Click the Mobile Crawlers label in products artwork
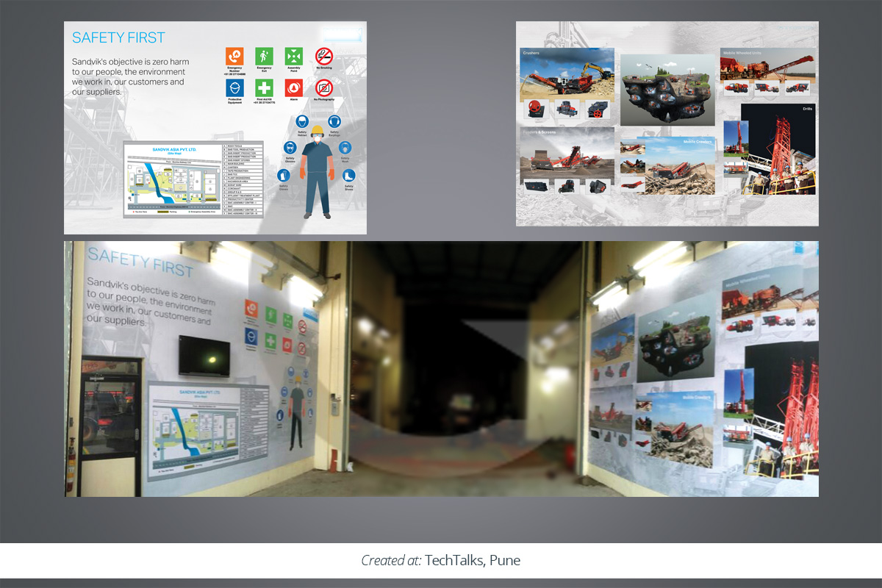Image resolution: width=882 pixels, height=588 pixels. [x=698, y=141]
